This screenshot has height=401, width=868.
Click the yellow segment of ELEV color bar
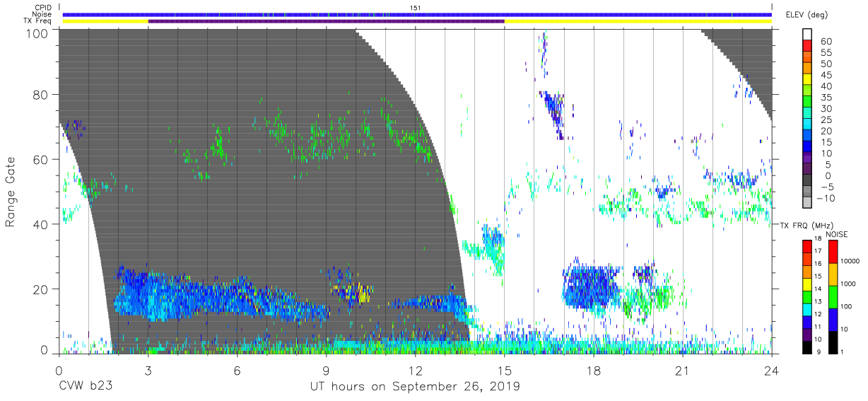click(808, 79)
